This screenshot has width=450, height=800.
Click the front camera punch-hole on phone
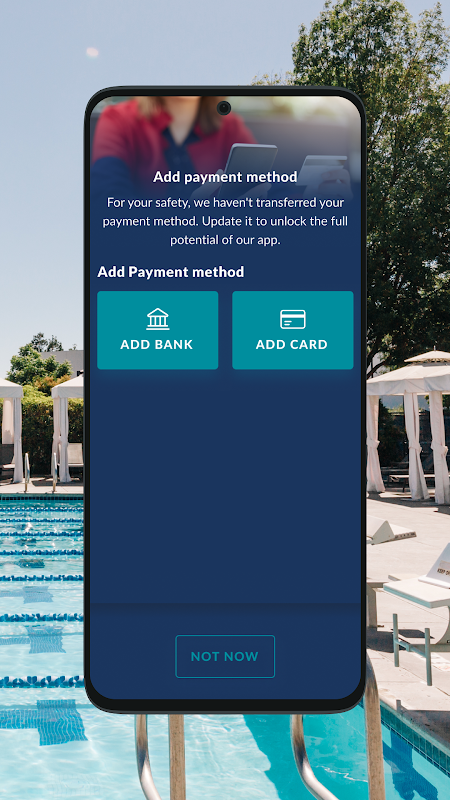(x=223, y=108)
